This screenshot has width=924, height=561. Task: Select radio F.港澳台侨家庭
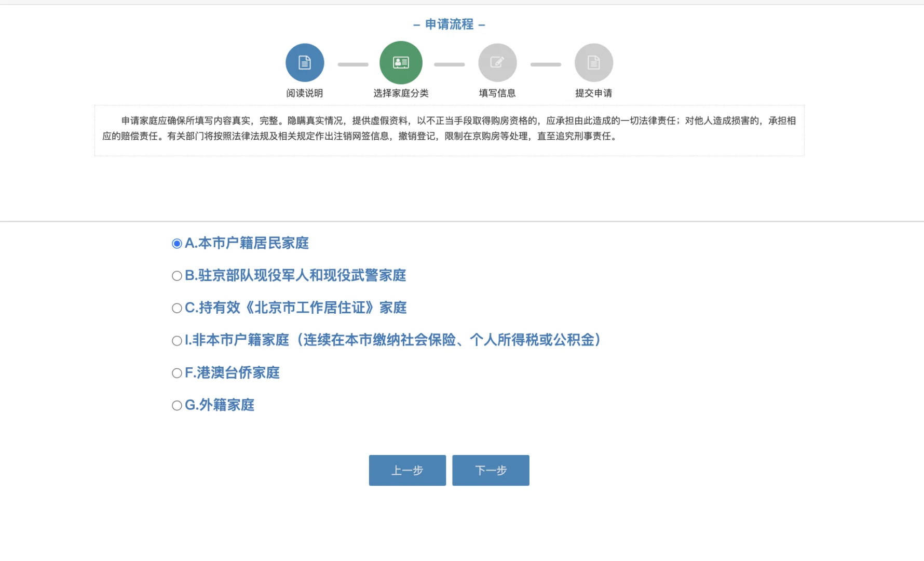point(177,373)
